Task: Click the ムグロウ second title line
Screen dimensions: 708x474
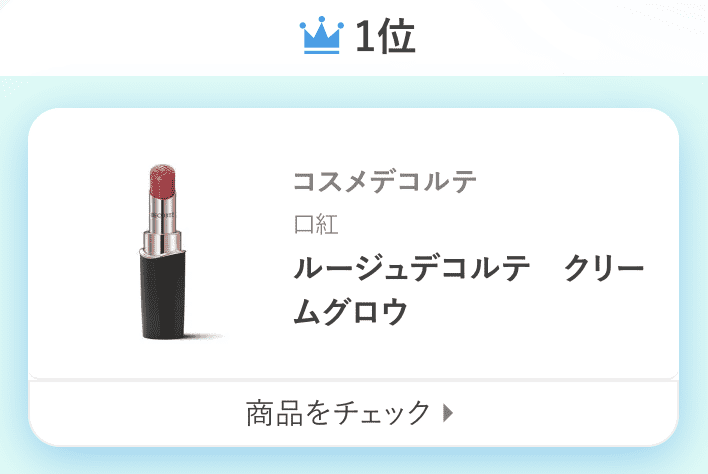Action: [350, 311]
